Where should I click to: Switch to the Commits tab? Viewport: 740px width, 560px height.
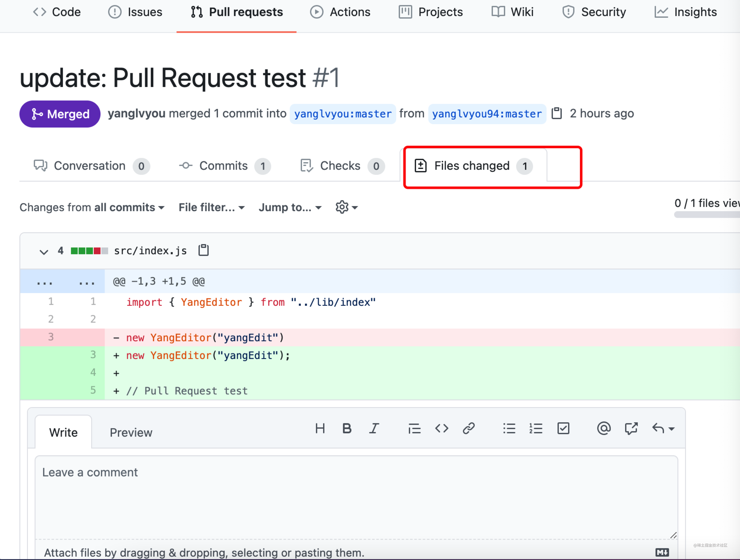coord(225,166)
